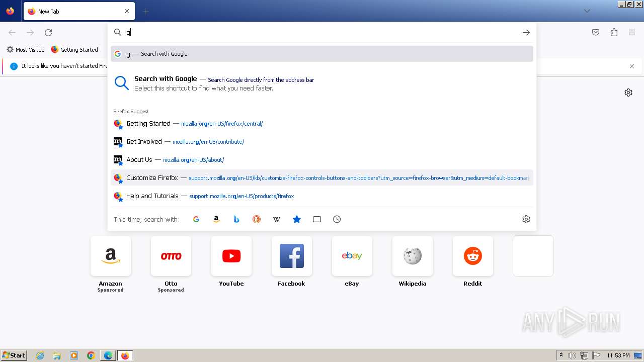Open the Windows Start menu
This screenshot has width=644, height=362.
point(14,355)
